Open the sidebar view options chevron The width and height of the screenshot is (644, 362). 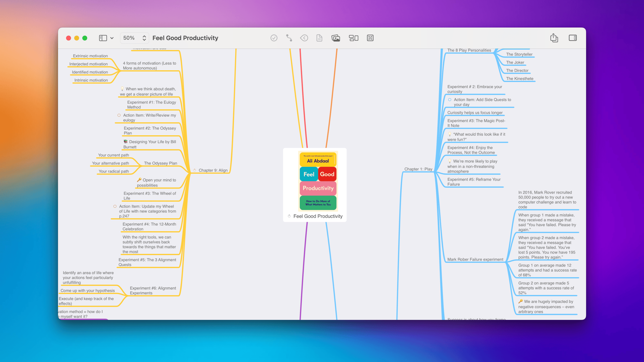(x=112, y=38)
